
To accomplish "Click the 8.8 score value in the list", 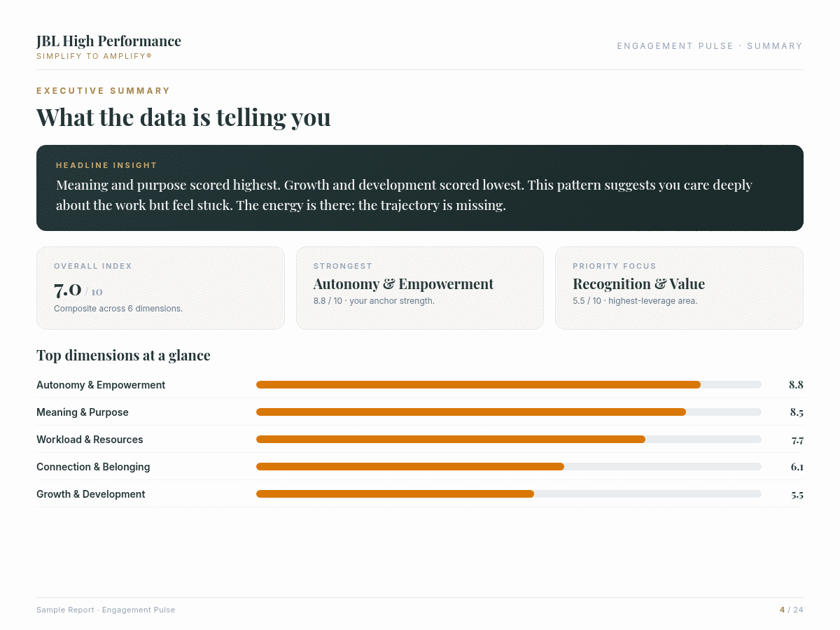I will tap(796, 385).
